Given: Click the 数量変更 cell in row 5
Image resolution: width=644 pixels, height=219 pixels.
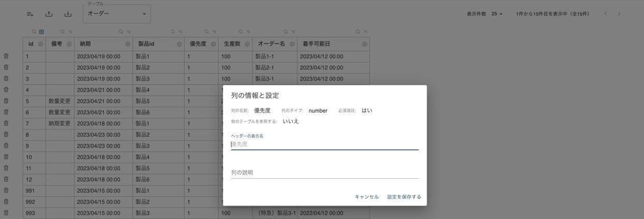Looking at the screenshot, I should [60, 101].
